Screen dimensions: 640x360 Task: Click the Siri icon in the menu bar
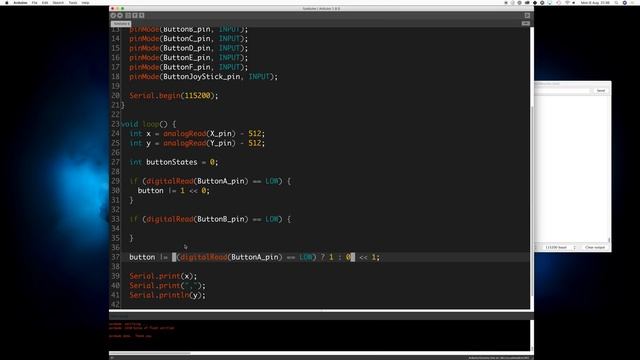tap(624, 2)
